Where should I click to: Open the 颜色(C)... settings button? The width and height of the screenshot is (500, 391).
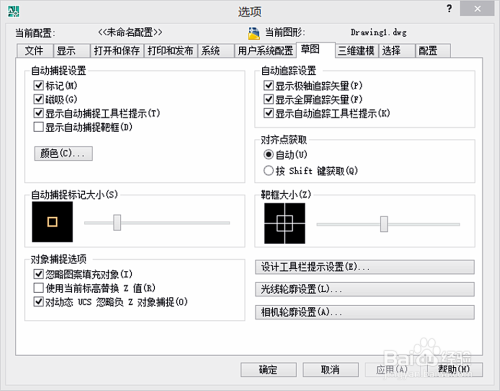point(63,153)
